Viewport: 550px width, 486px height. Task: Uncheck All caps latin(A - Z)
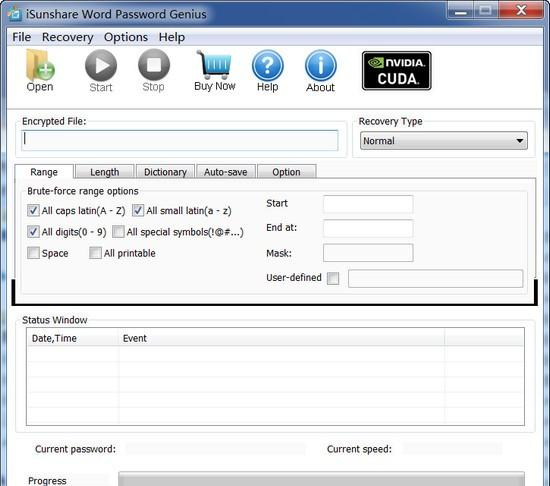(x=33, y=211)
